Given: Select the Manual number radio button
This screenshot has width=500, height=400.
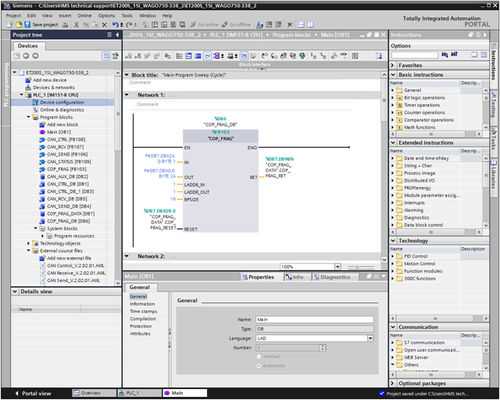Looking at the screenshot, I should (x=259, y=356).
